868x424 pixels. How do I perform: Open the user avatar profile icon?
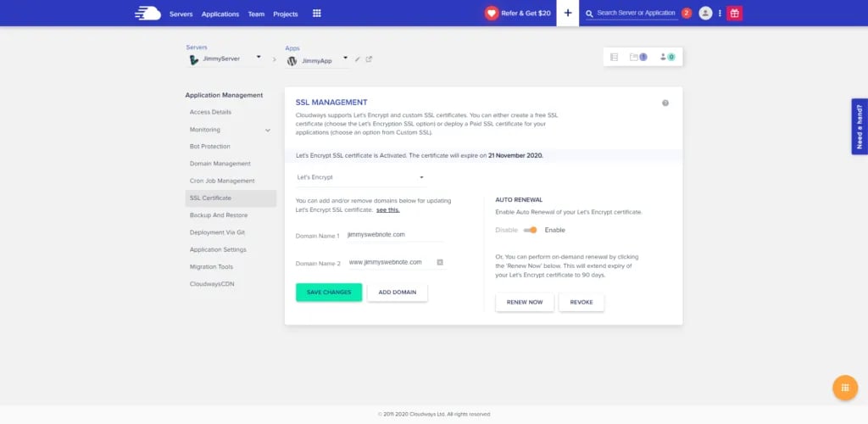click(705, 14)
